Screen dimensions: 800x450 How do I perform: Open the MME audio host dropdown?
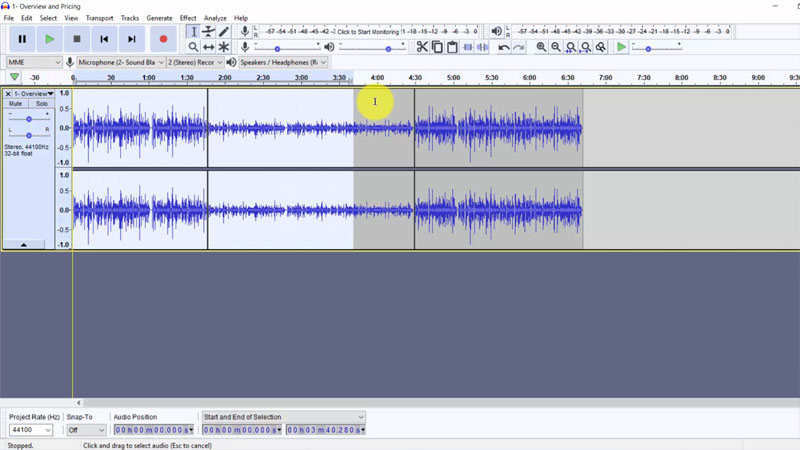click(x=33, y=62)
